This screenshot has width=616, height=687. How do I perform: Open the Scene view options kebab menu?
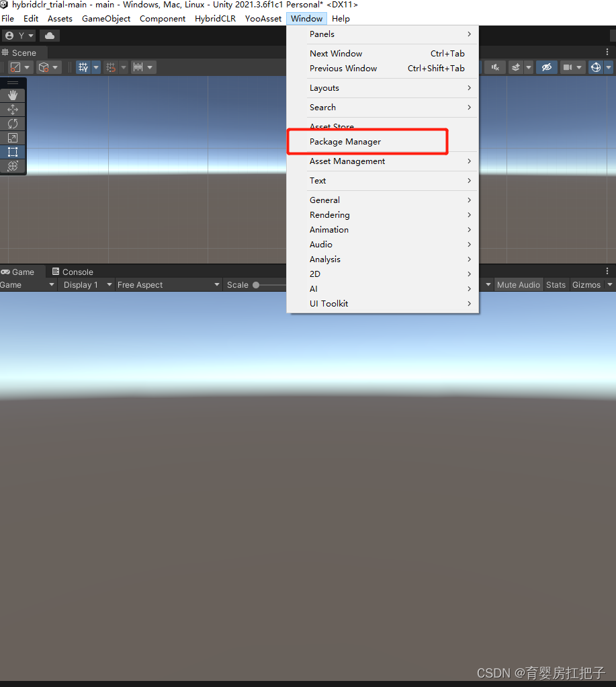tap(607, 52)
